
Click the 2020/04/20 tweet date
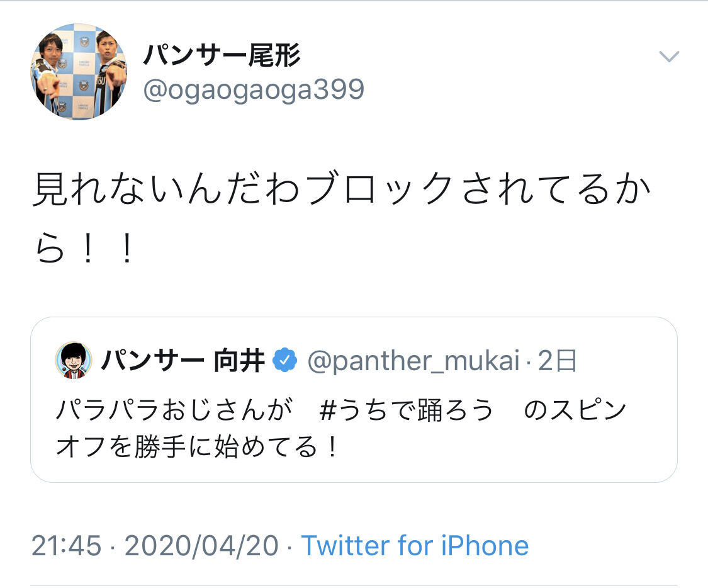pos(201,545)
